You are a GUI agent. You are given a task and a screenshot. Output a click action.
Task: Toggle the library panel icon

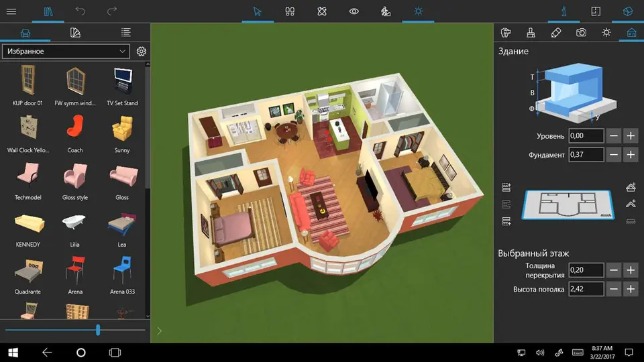point(48,11)
